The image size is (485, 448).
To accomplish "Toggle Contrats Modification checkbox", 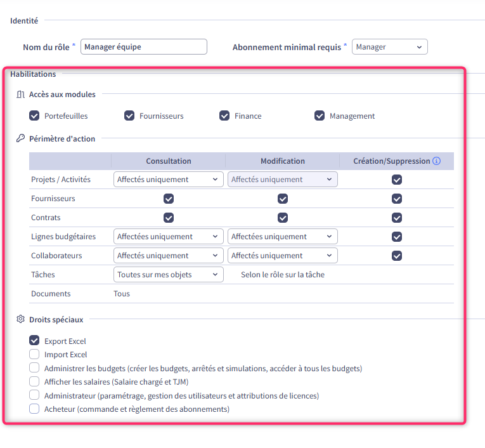I will pyautogui.click(x=283, y=218).
